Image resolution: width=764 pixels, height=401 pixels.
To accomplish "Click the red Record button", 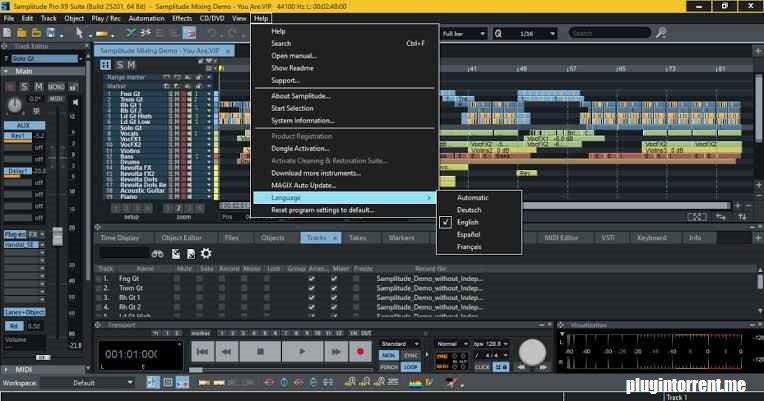I will pos(360,351).
